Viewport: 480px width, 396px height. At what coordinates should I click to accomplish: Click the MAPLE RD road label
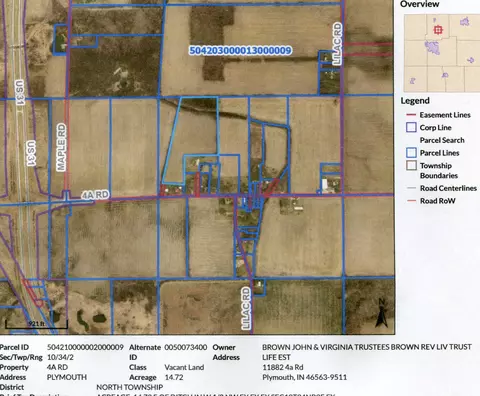(61, 147)
